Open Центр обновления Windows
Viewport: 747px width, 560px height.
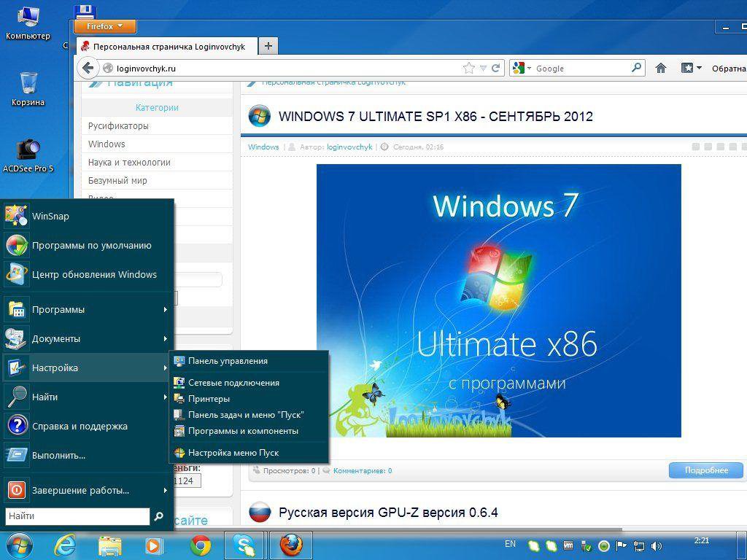88,274
